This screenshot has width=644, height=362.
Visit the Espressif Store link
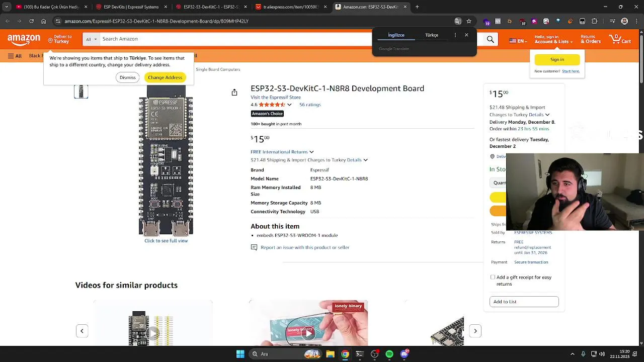click(x=276, y=98)
